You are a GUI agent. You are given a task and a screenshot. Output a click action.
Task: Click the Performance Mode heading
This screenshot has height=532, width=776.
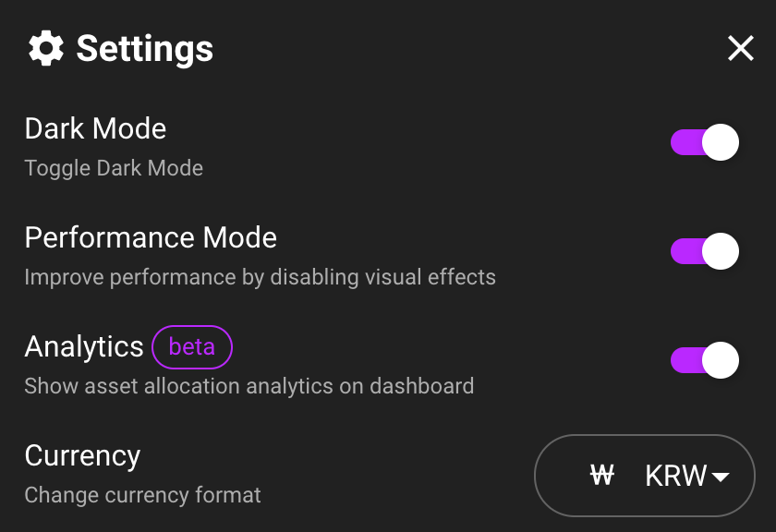click(151, 237)
